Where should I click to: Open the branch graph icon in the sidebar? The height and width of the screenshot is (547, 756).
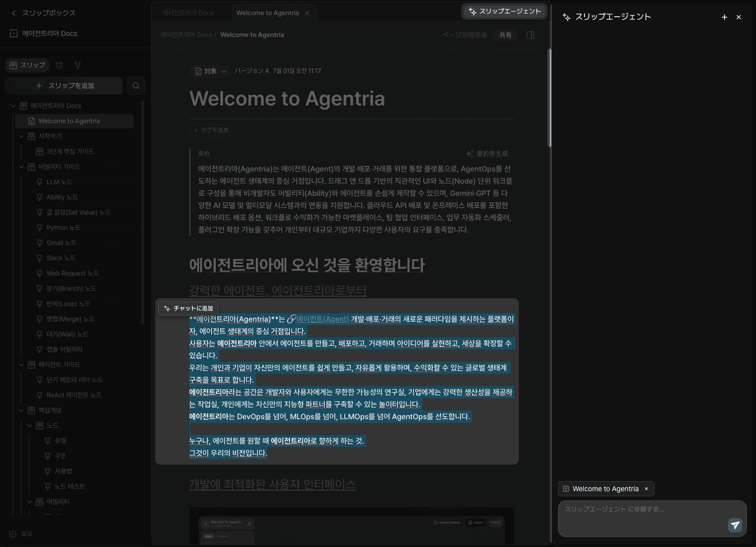click(77, 65)
